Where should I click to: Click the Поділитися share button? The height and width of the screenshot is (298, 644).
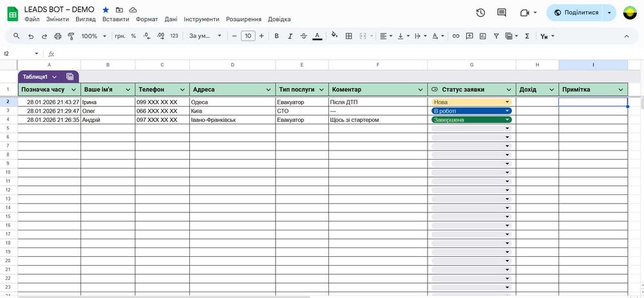(x=576, y=13)
